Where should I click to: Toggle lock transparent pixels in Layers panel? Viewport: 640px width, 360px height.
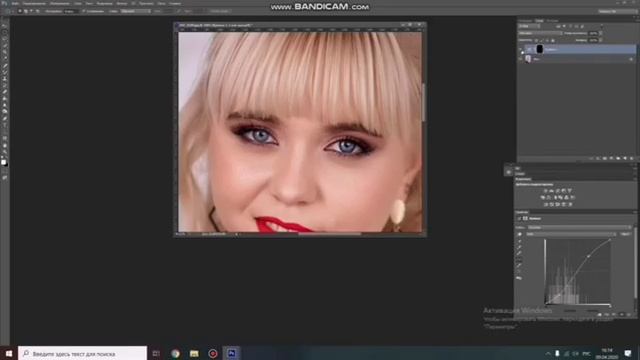[536, 40]
